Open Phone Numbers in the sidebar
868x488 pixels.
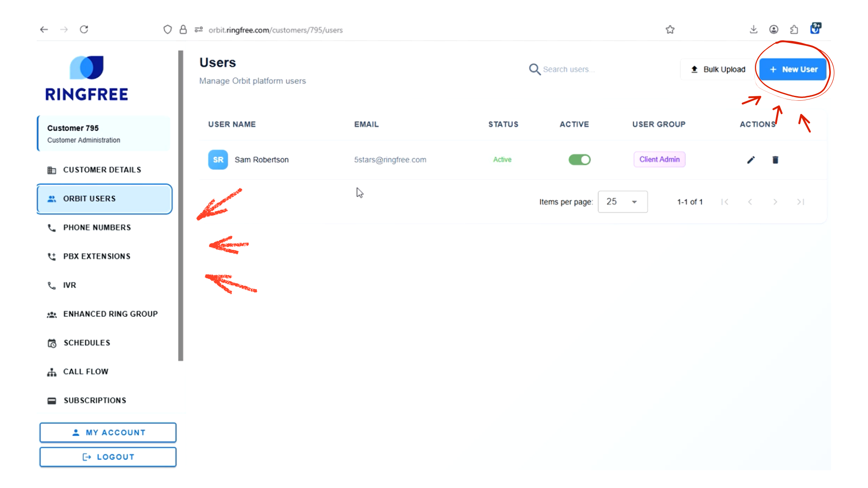[x=97, y=228]
